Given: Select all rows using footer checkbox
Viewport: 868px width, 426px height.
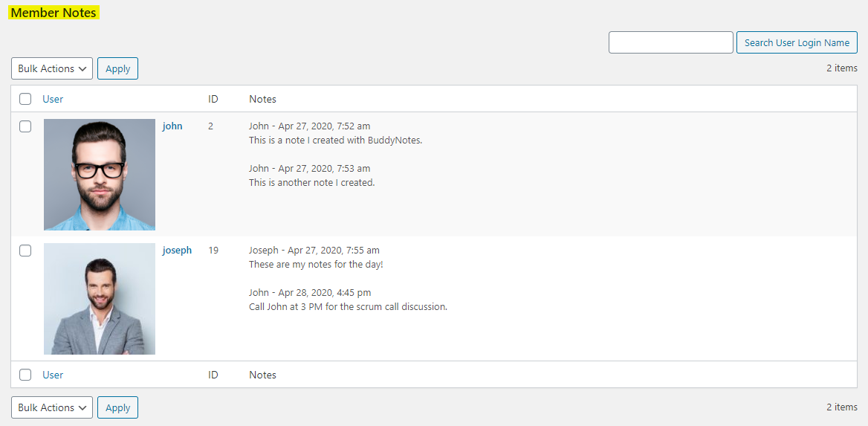Looking at the screenshot, I should pyautogui.click(x=25, y=375).
